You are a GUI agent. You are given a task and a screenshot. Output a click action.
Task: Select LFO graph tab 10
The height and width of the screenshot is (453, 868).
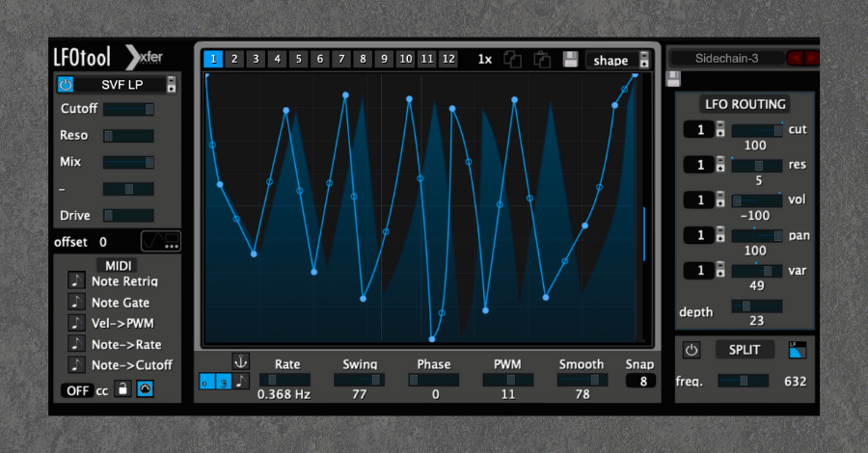click(x=406, y=59)
